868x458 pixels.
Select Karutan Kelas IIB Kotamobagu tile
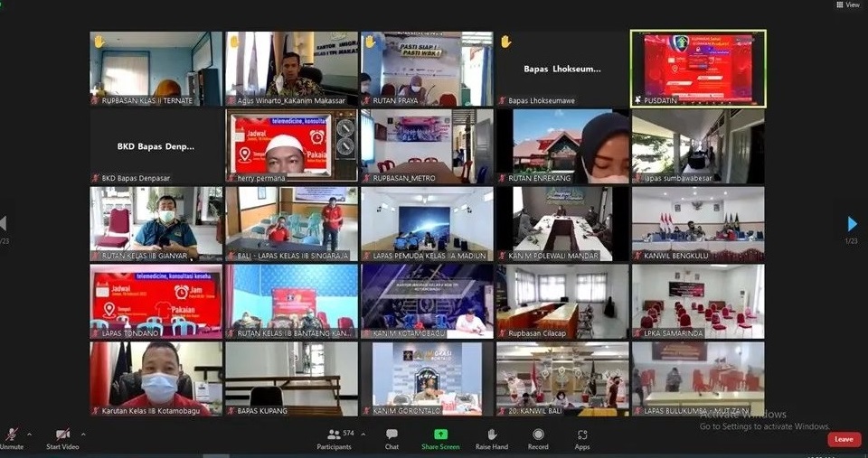[156, 379]
